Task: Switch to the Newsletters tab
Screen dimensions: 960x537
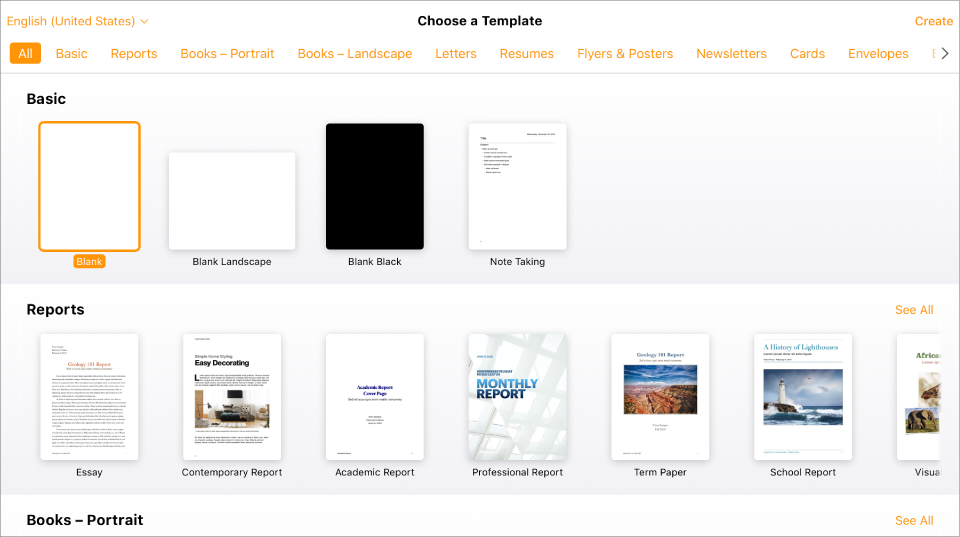Action: (731, 53)
